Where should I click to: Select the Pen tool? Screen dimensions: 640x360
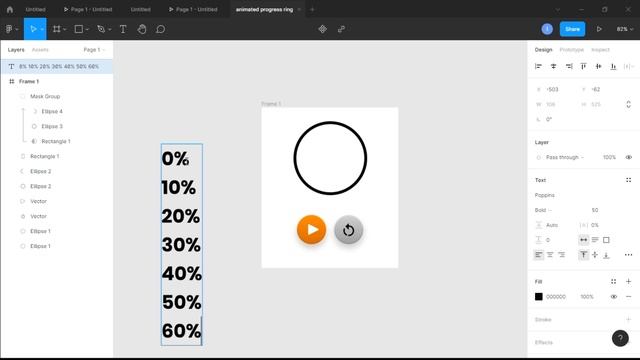click(x=101, y=29)
